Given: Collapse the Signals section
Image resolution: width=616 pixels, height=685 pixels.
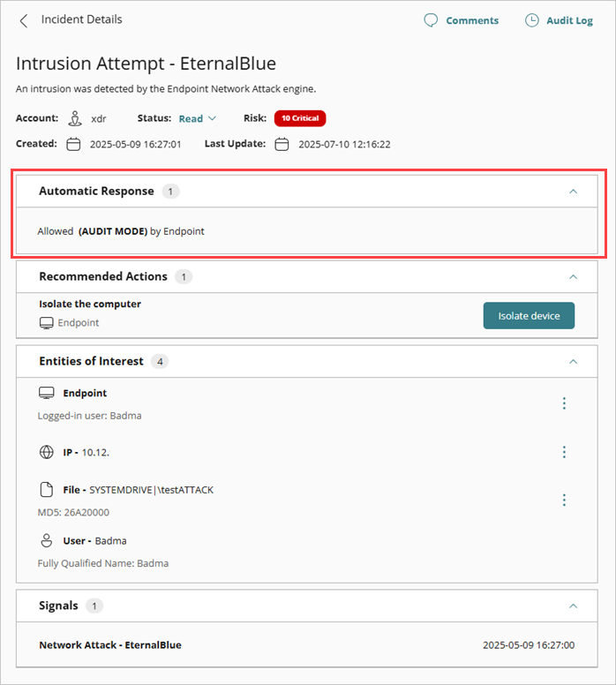Looking at the screenshot, I should [573, 606].
